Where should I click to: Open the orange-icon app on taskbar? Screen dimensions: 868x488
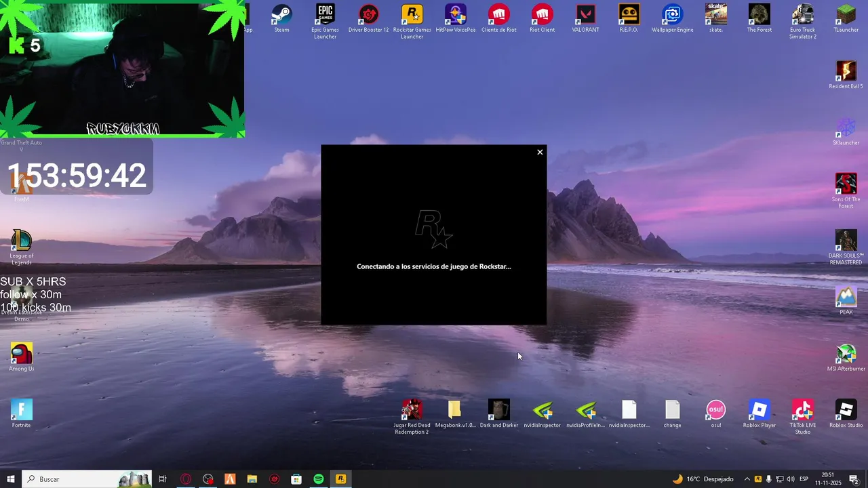coord(230,479)
